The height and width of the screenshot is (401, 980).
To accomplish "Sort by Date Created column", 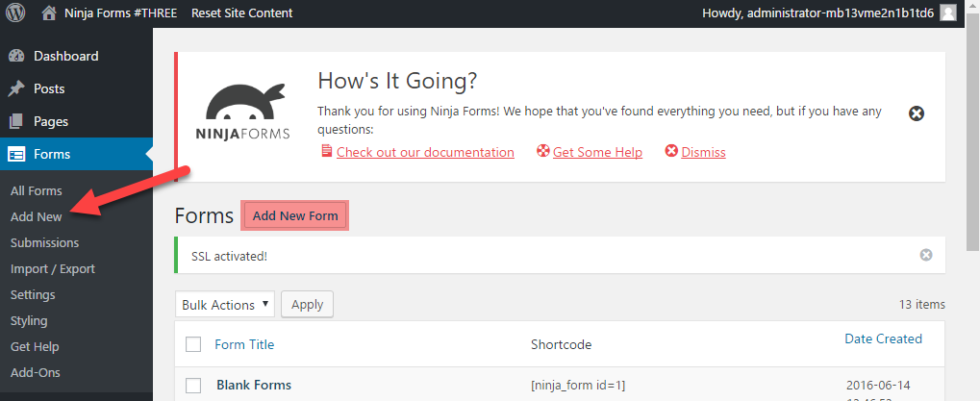I will coord(883,338).
